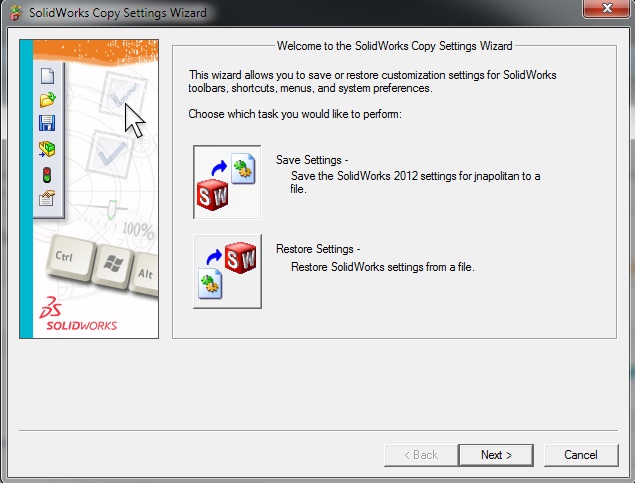
Task: Click the SolidWorks banner image on left
Action: click(89, 189)
